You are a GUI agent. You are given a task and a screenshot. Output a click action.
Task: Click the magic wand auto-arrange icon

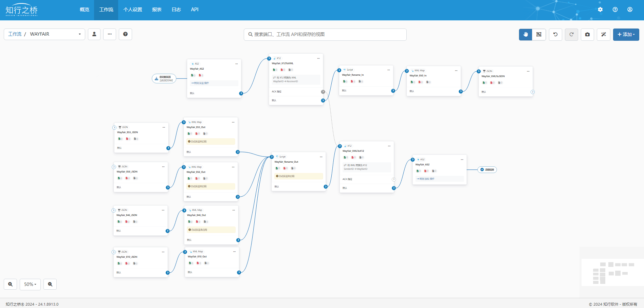(604, 34)
